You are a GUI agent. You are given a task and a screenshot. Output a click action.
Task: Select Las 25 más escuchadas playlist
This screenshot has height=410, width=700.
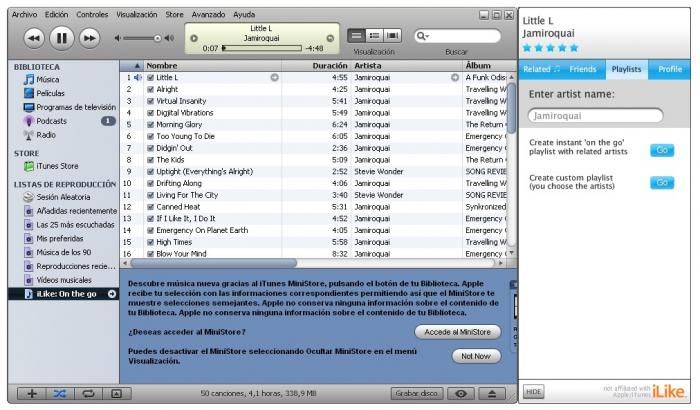(75, 225)
